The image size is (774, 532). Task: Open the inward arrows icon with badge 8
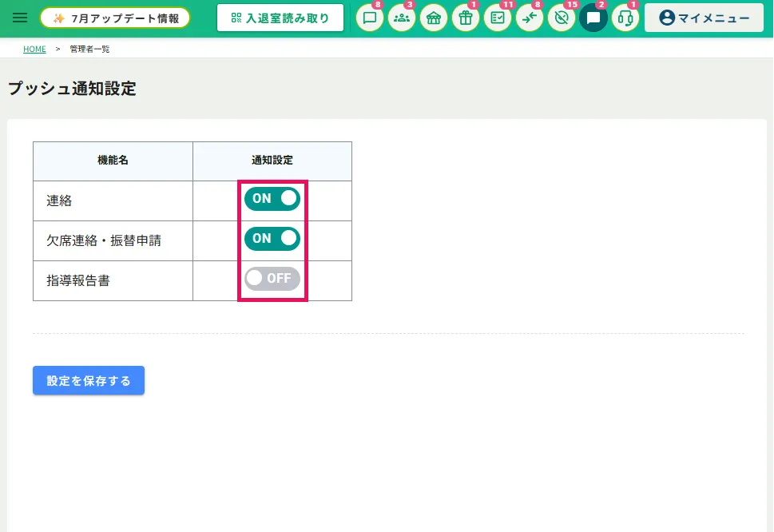530,18
